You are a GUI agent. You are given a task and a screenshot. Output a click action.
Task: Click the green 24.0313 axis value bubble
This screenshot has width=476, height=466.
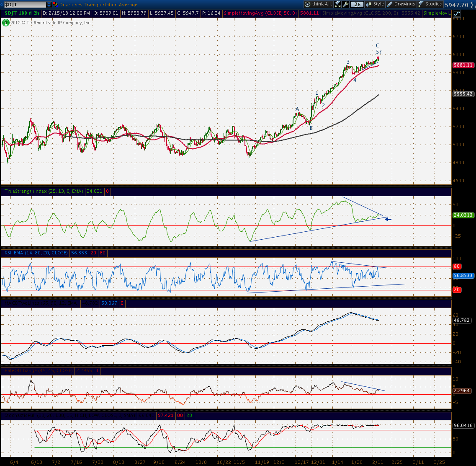[x=463, y=215]
